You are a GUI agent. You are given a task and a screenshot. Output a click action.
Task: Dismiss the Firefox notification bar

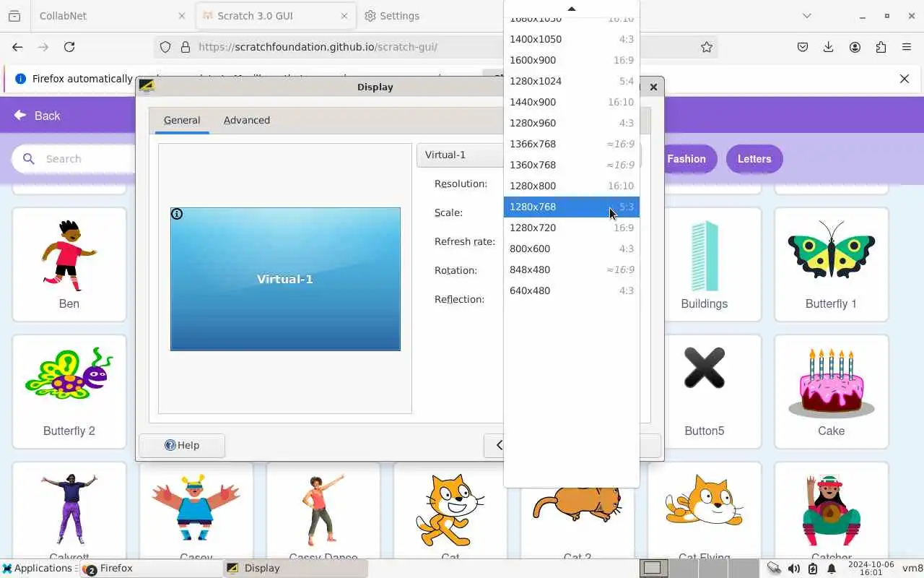coord(905,79)
